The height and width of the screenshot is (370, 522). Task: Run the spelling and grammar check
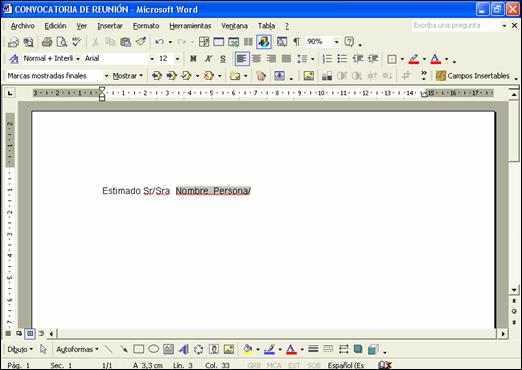pos(77,42)
